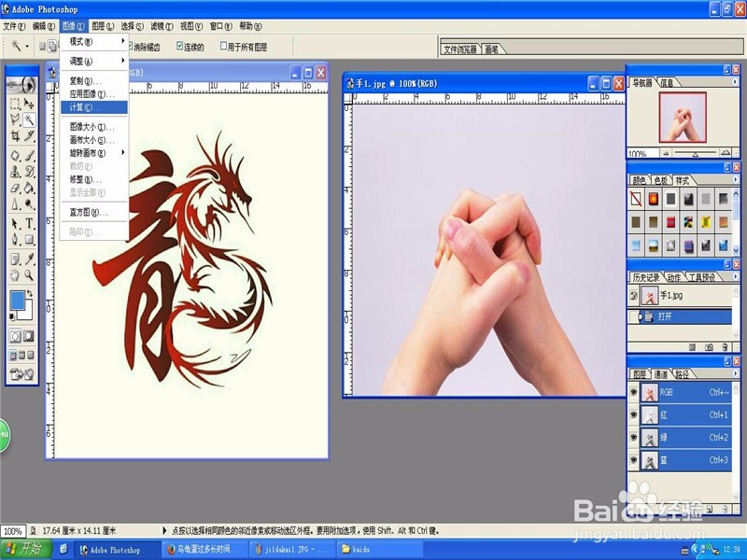Switch to the 信息 tab
Image resolution: width=747 pixels, height=560 pixels.
click(x=667, y=83)
